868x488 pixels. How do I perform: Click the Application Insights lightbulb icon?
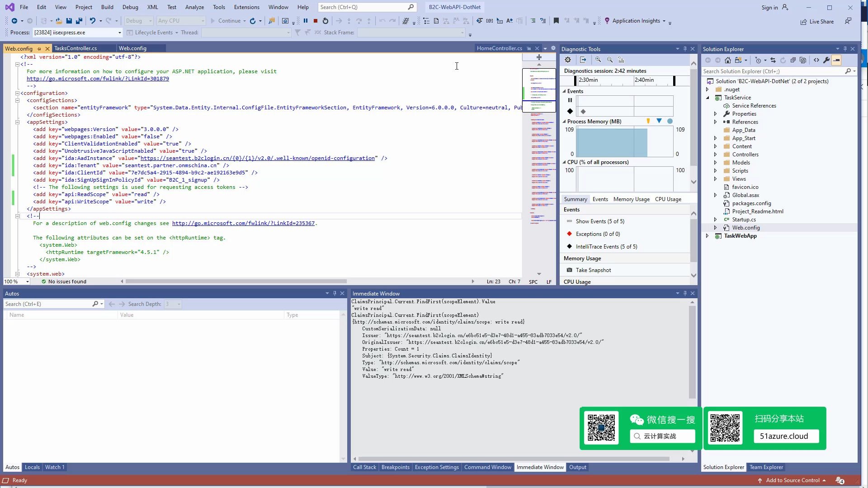(607, 21)
